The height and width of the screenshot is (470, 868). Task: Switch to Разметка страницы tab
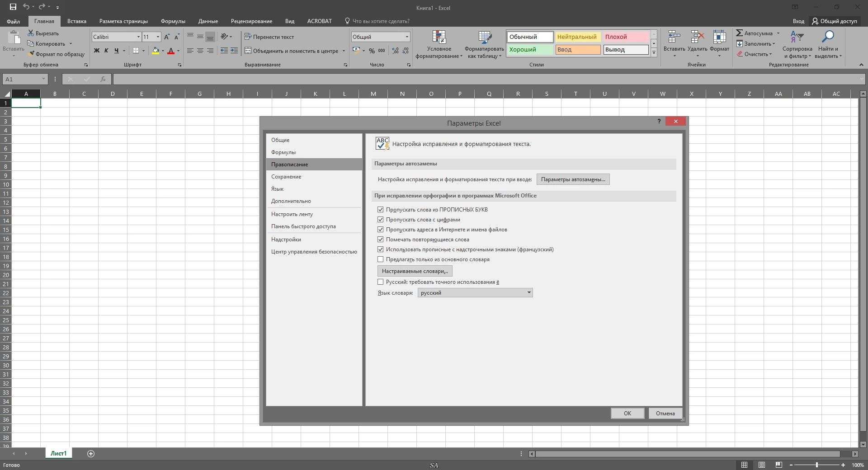[x=123, y=21]
